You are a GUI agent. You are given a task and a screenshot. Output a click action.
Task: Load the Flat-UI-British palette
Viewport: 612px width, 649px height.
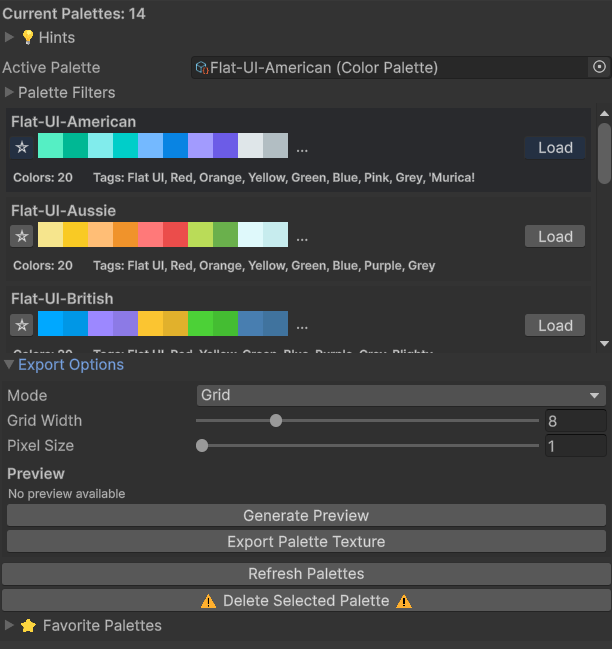pos(555,325)
